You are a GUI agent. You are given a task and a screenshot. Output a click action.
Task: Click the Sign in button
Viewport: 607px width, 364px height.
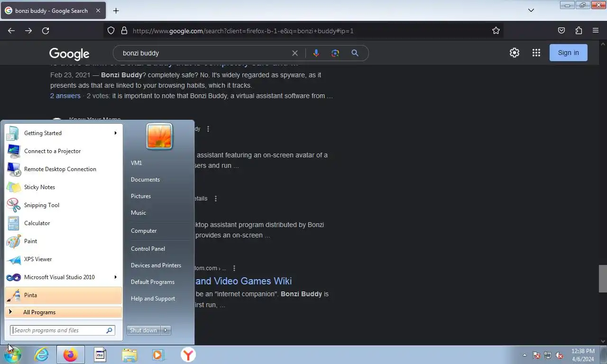(x=569, y=53)
